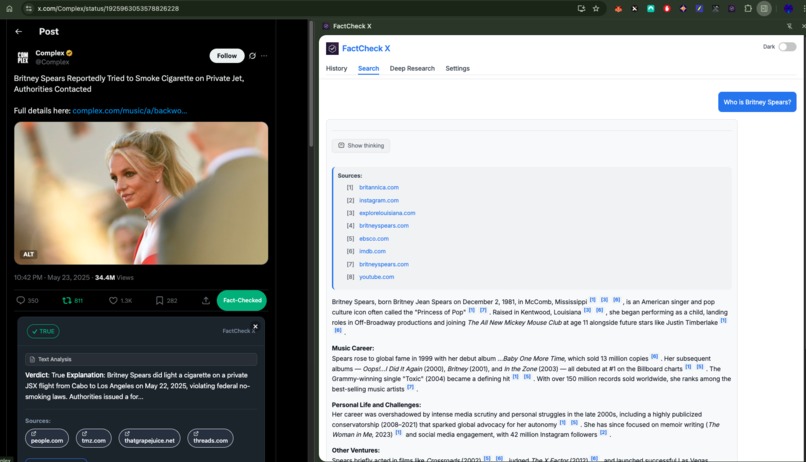Image resolution: width=806 pixels, height=462 pixels.
Task: Toggle the Dark mode switch
Action: pyautogui.click(x=787, y=47)
